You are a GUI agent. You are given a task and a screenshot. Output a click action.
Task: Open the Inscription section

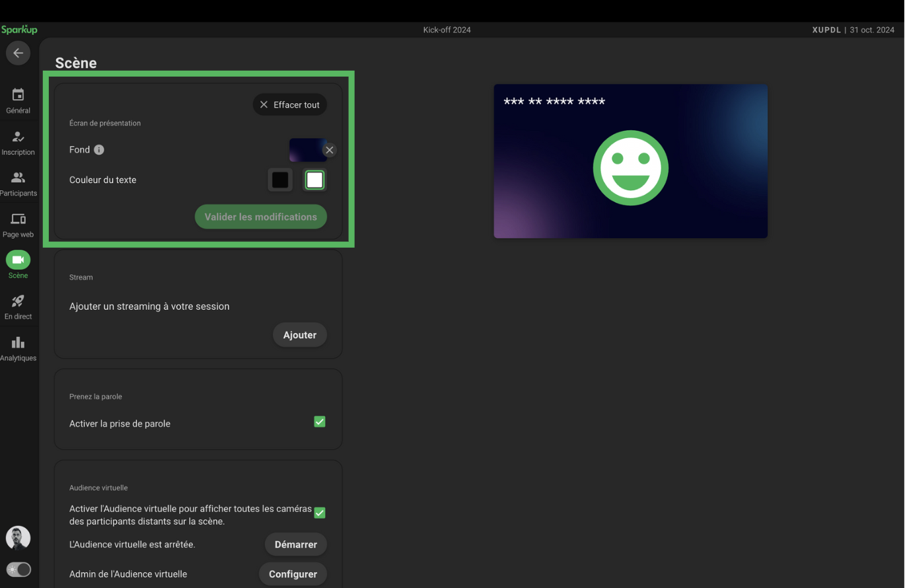[18, 142]
